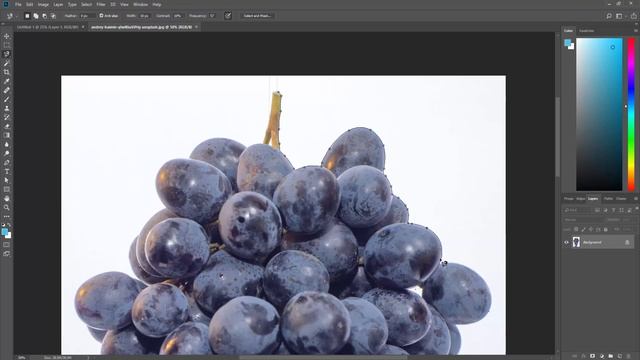Toggle the type layer filter
The image size is (640, 360).
[613, 210]
